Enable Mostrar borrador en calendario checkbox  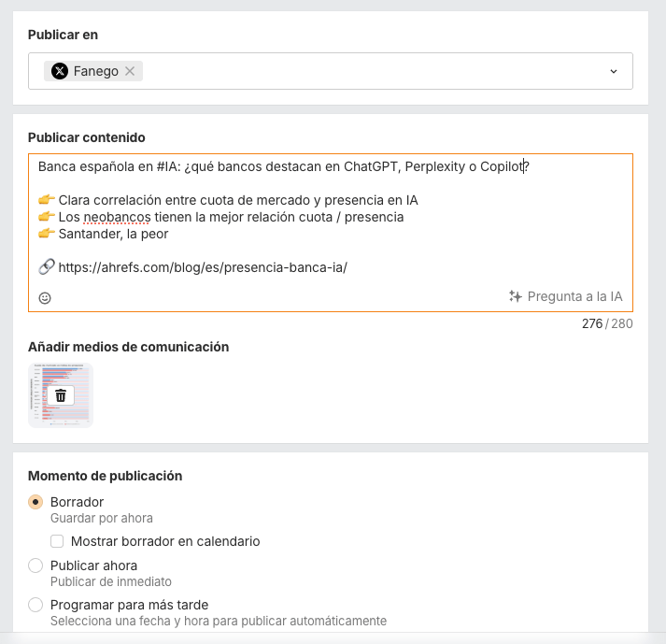point(58,541)
